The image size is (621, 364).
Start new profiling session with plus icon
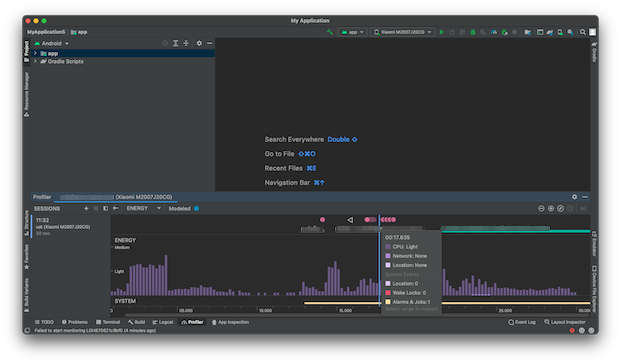pyautogui.click(x=86, y=208)
